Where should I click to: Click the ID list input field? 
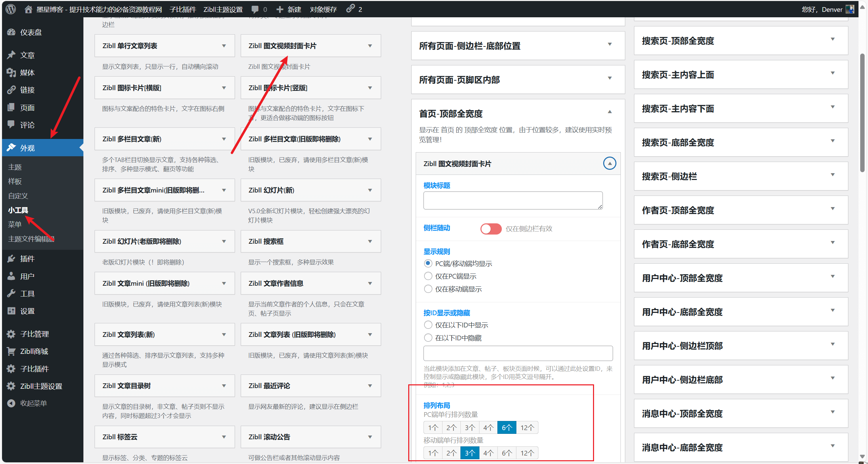[518, 353]
